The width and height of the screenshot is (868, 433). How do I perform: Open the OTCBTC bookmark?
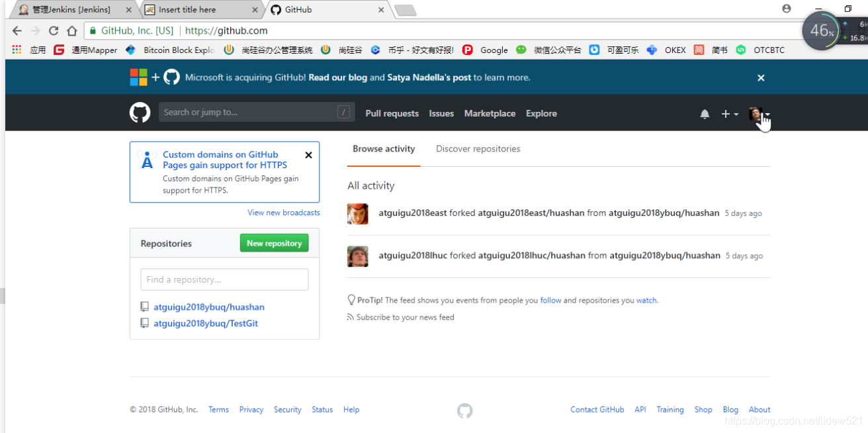coord(761,50)
